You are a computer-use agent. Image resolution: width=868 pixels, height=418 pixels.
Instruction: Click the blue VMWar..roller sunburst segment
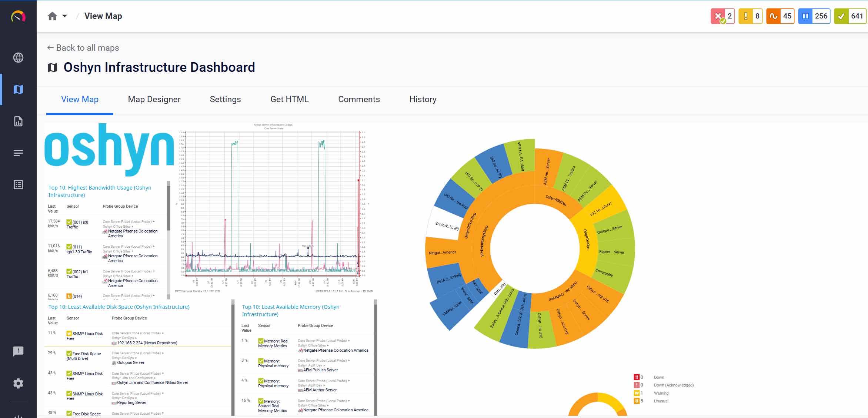451,309
